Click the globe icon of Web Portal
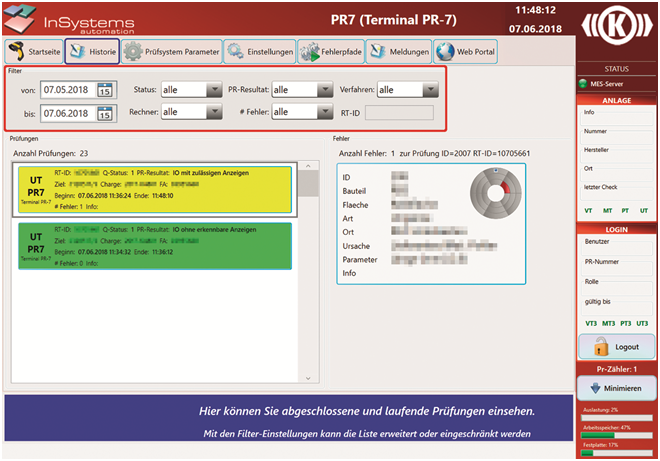660x461 pixels. pos(445,51)
